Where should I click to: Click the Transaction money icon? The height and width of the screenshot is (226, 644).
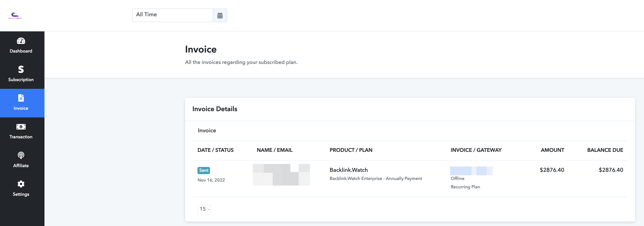click(21, 127)
